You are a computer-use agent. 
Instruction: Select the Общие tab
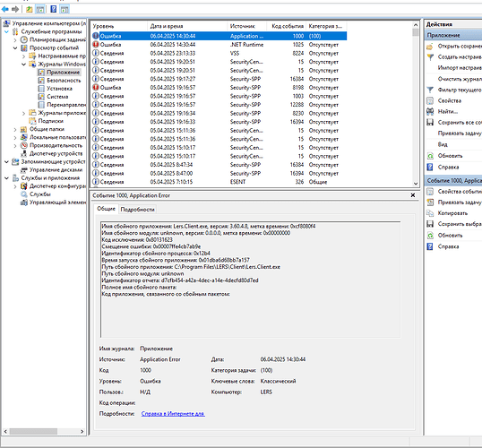click(106, 209)
